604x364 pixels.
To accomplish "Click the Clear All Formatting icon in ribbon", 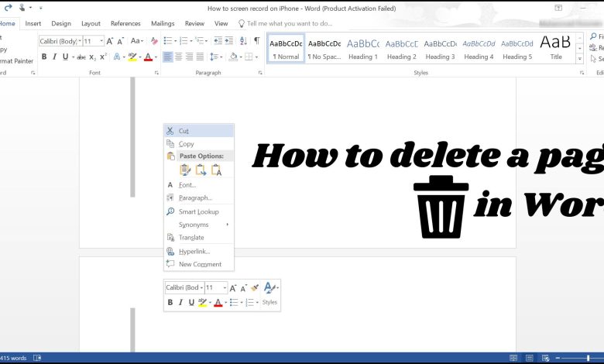I will click(x=154, y=41).
